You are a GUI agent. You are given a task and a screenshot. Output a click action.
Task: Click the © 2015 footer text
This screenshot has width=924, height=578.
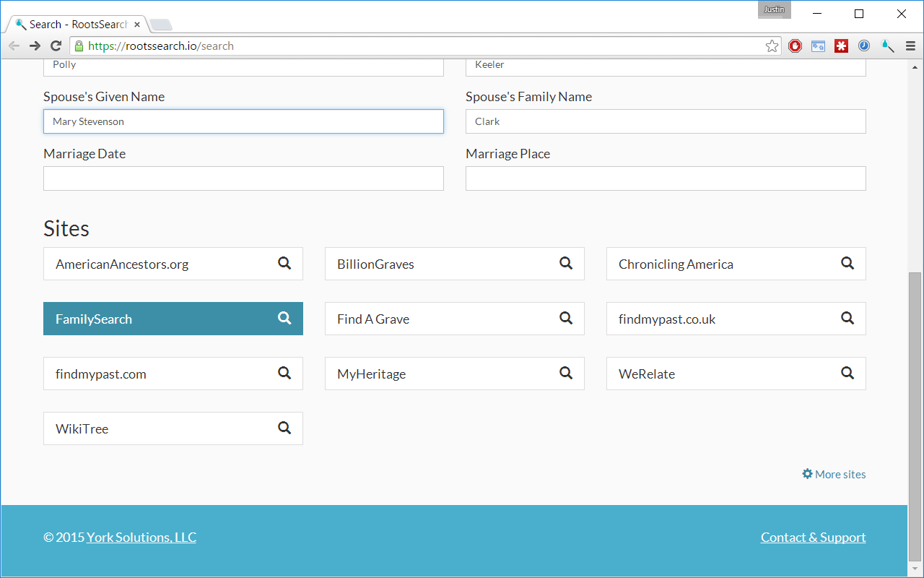pos(64,537)
